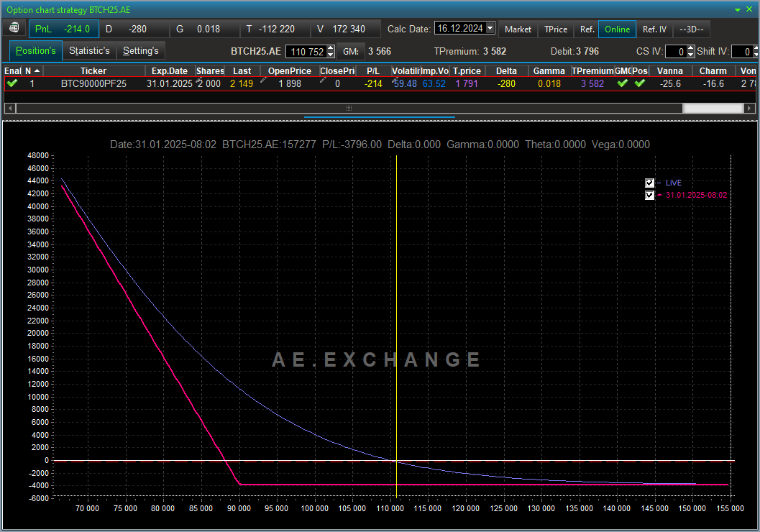Select the G 0.018 gamma indicator
The height and width of the screenshot is (532, 760).
pyautogui.click(x=204, y=29)
